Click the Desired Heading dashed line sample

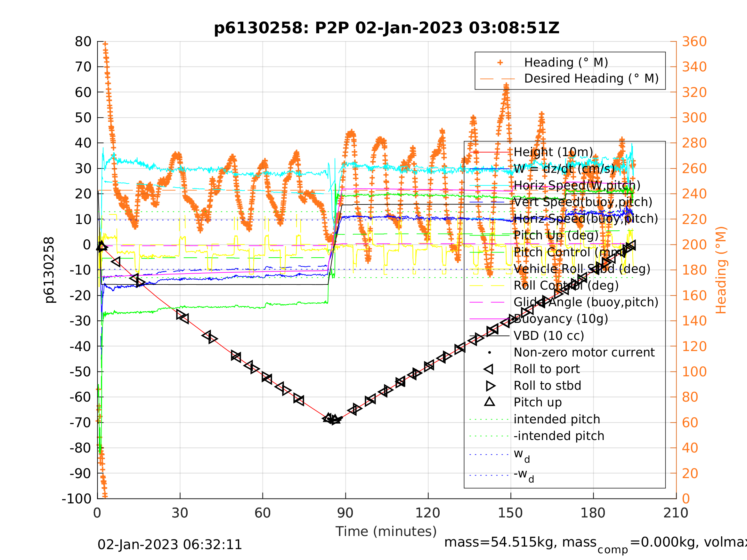click(x=498, y=79)
